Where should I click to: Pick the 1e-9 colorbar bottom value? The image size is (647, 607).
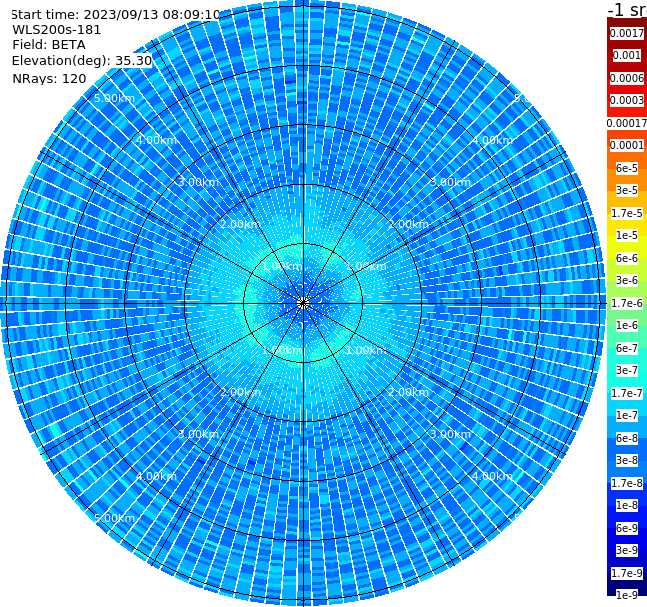(627, 595)
